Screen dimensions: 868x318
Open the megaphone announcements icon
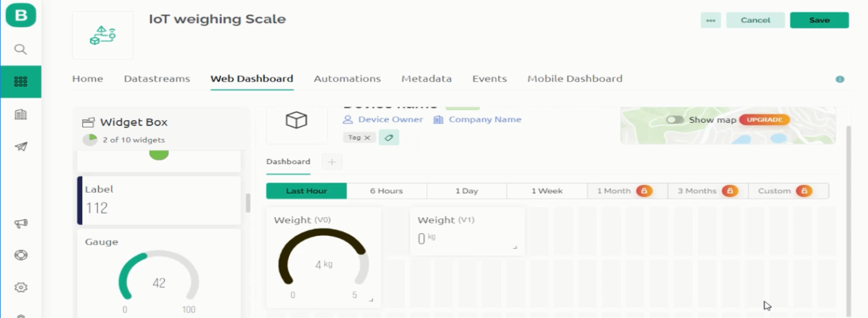pos(20,224)
